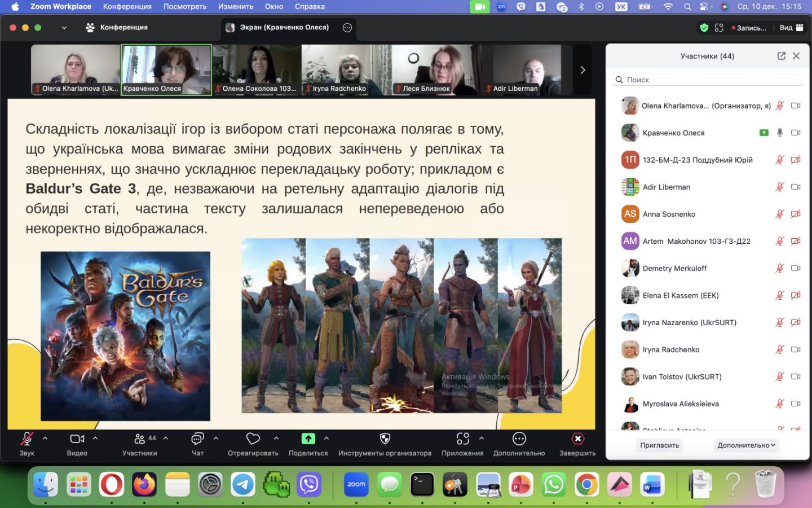Open the Справка menu

(310, 6)
